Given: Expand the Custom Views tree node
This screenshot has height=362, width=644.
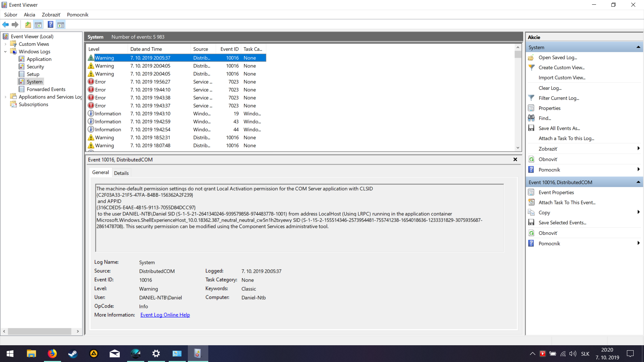Looking at the screenshot, I should pos(5,44).
